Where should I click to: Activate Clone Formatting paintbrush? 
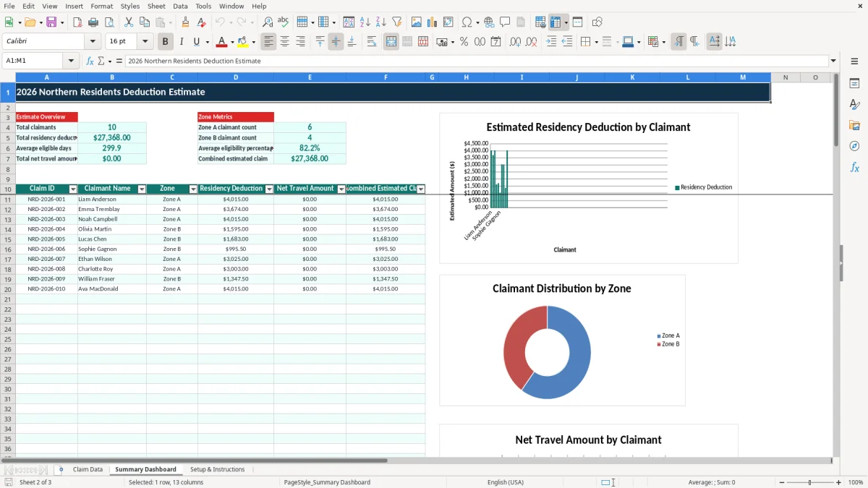[x=185, y=22]
